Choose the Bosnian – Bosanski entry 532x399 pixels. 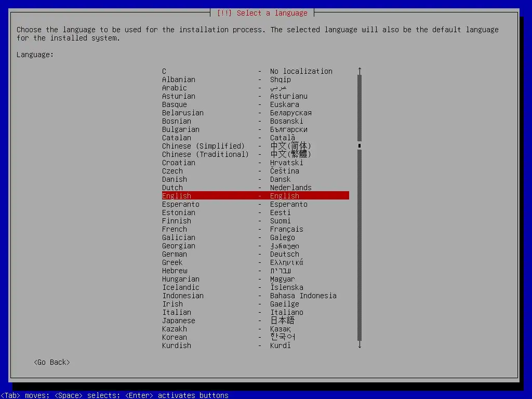(256, 121)
